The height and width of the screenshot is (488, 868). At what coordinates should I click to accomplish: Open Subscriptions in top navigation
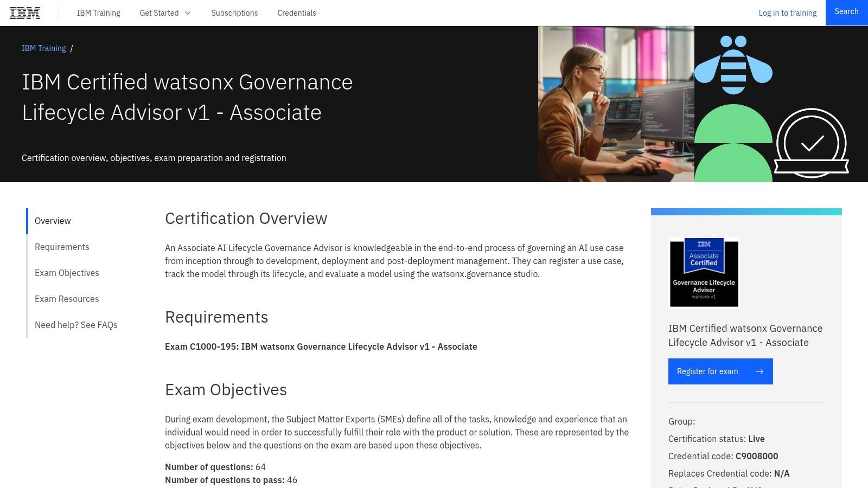point(234,13)
